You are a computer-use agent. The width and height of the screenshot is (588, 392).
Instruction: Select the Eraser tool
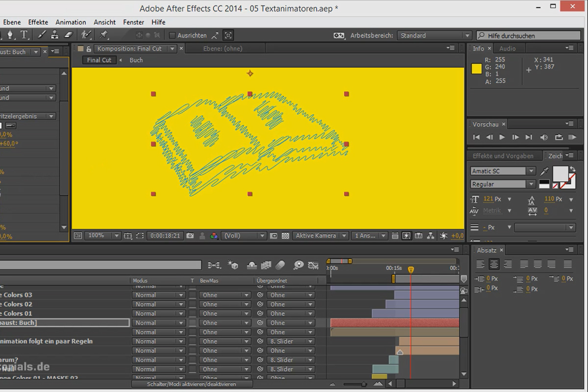tap(68, 35)
